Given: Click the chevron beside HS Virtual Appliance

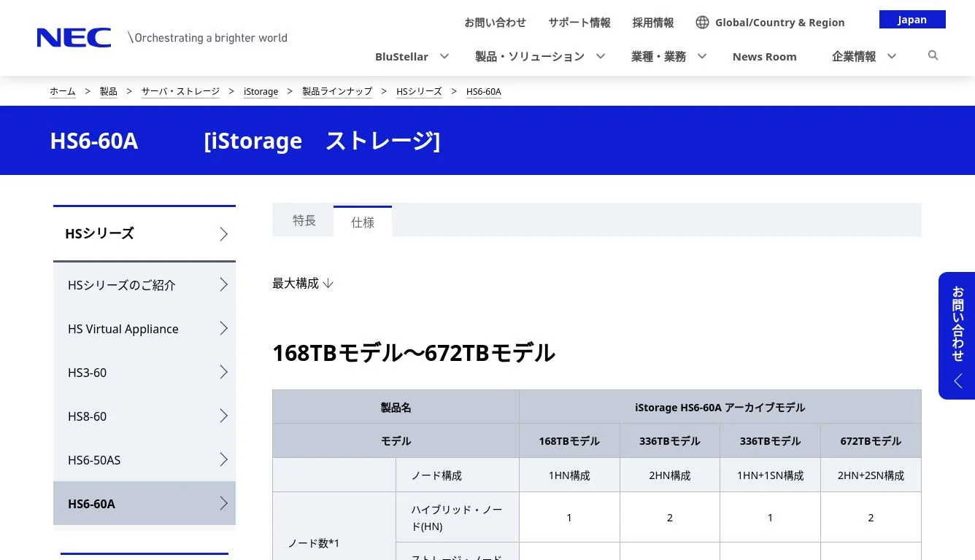Looking at the screenshot, I should [x=224, y=329].
